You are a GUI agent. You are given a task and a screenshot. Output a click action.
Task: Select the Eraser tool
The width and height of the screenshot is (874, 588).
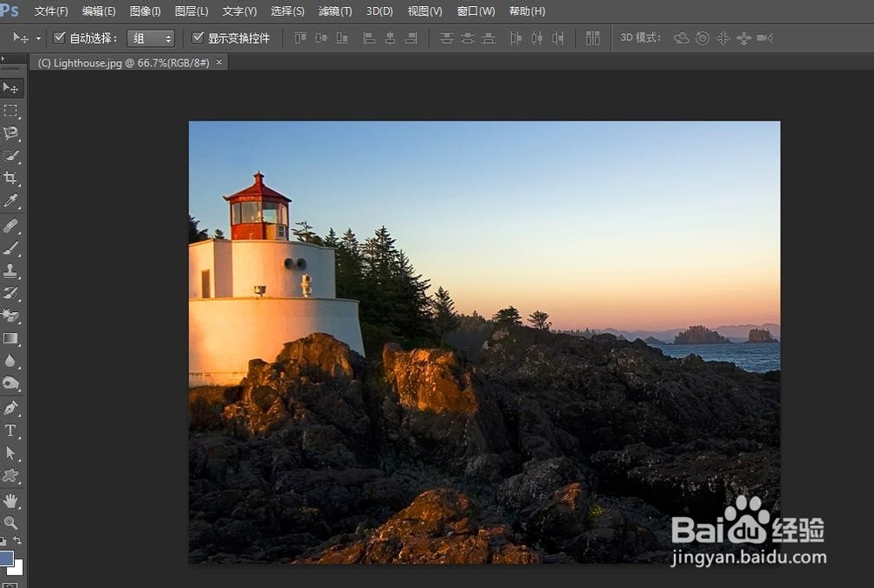coord(10,315)
